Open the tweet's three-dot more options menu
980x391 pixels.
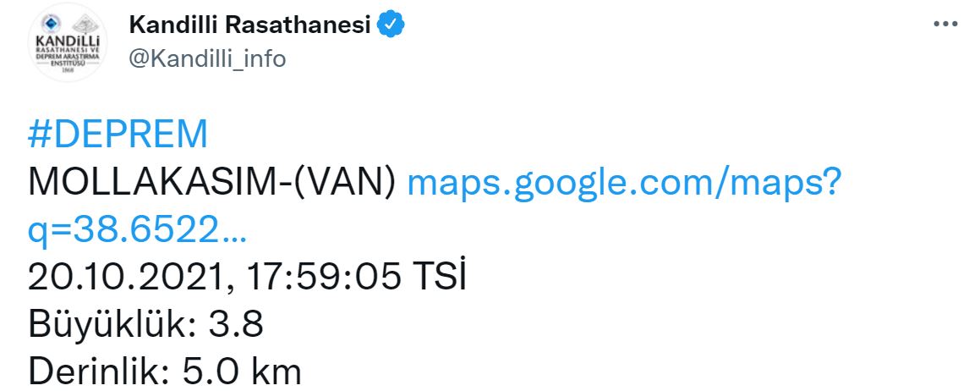point(945,25)
